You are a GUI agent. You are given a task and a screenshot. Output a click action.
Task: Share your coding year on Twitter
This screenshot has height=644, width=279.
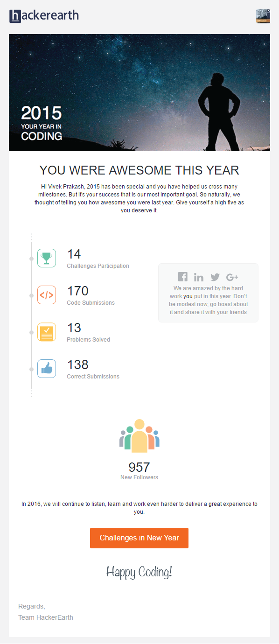[215, 276]
